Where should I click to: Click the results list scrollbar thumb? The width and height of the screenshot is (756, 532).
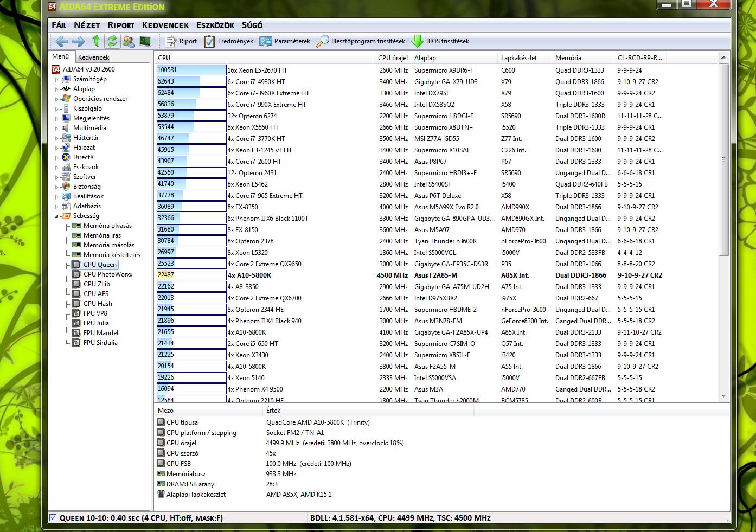point(723,159)
